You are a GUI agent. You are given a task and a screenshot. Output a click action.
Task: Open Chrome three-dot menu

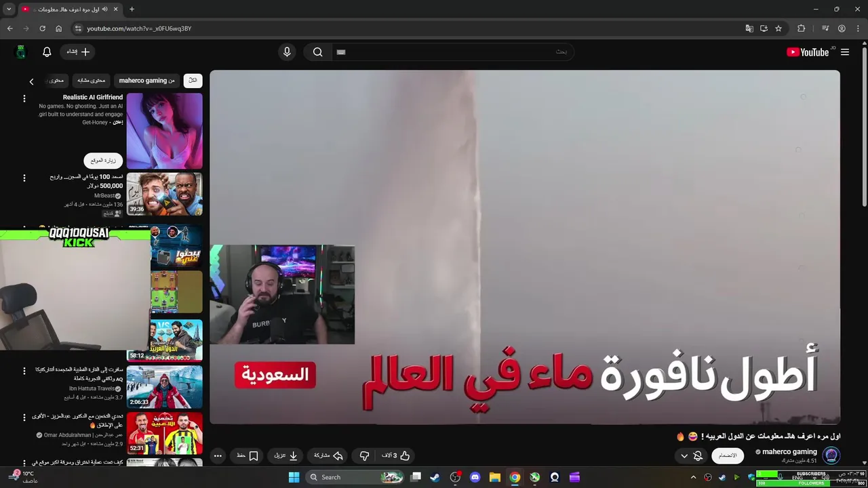pos(858,28)
